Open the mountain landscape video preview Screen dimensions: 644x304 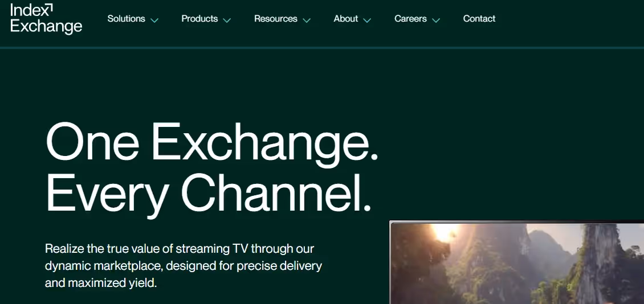coord(517,262)
